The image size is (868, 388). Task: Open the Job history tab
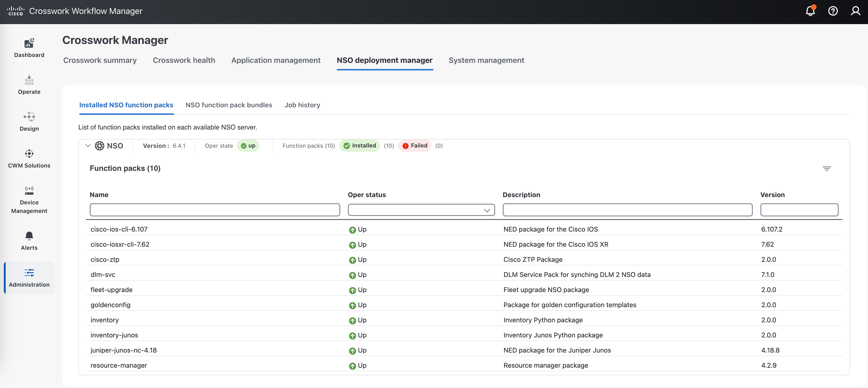point(302,105)
